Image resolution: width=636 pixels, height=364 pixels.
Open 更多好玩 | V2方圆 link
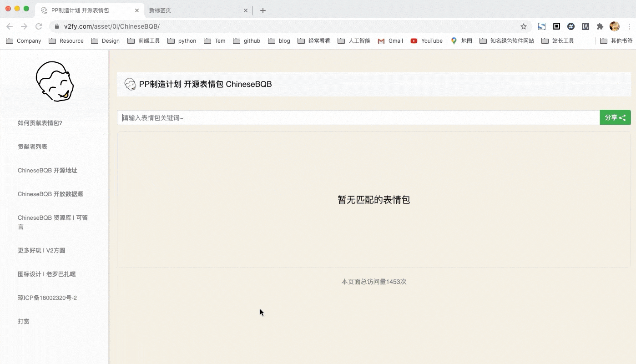pyautogui.click(x=41, y=250)
